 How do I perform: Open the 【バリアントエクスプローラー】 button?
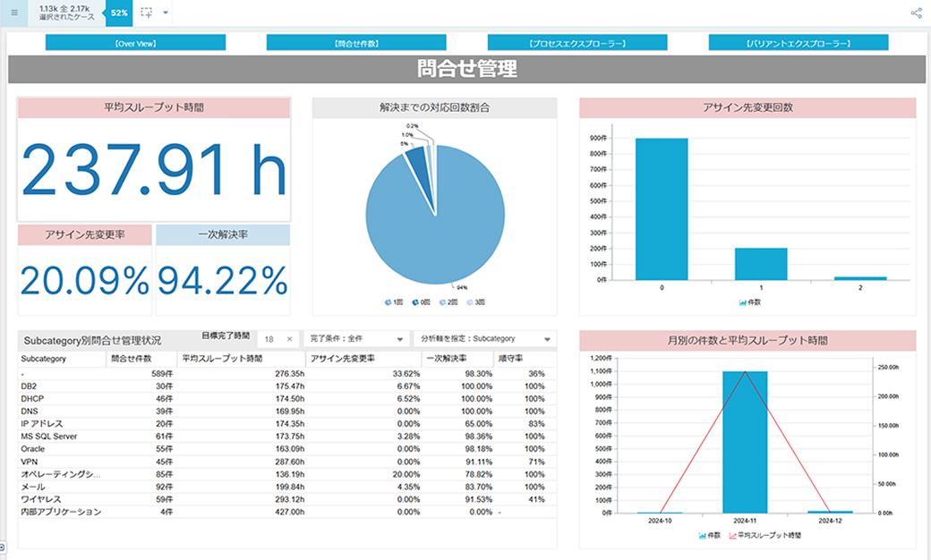[798, 43]
